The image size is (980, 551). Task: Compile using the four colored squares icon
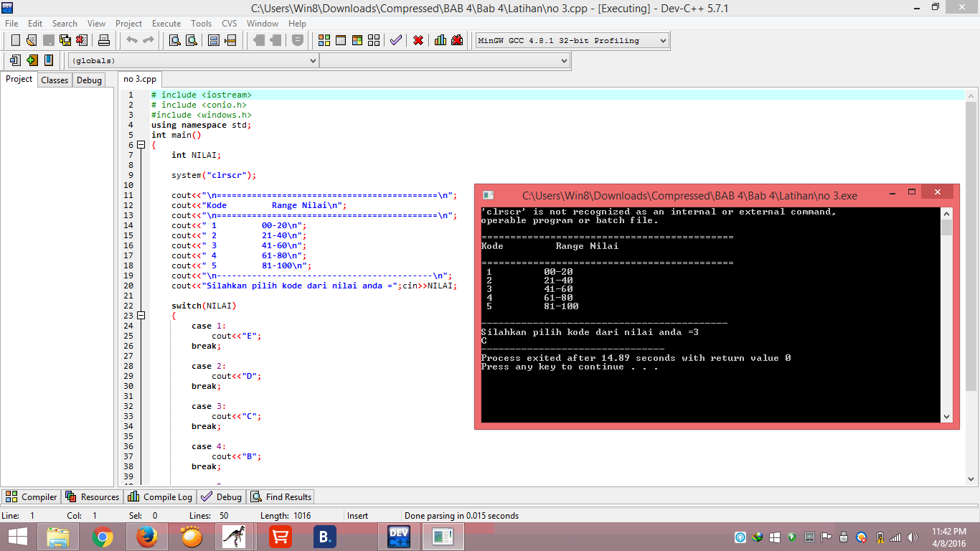pyautogui.click(x=324, y=41)
